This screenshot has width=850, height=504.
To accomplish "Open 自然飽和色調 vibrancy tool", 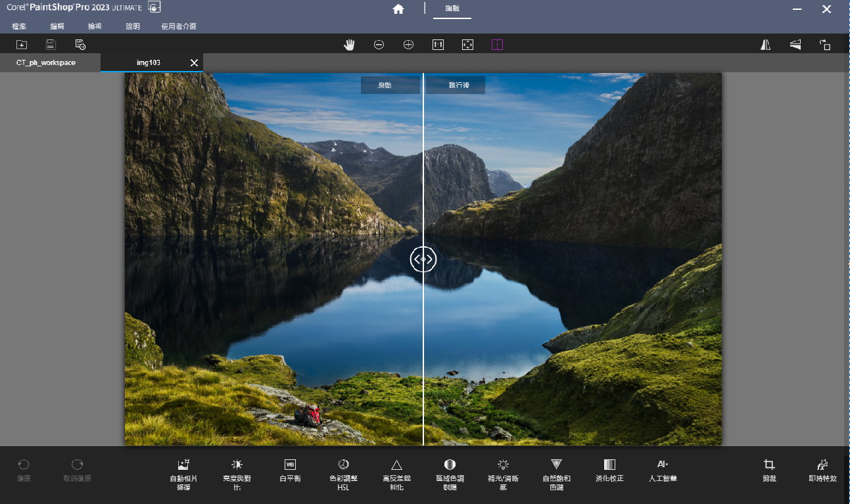I will 556,474.
